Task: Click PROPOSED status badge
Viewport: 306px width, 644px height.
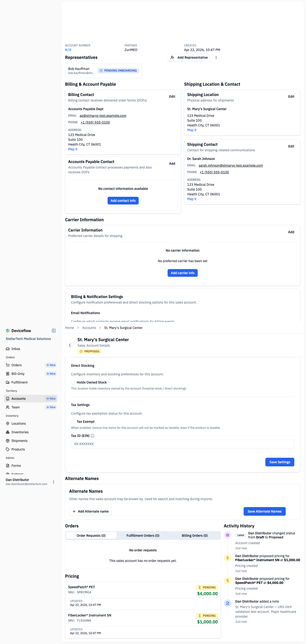Action: pos(89,351)
